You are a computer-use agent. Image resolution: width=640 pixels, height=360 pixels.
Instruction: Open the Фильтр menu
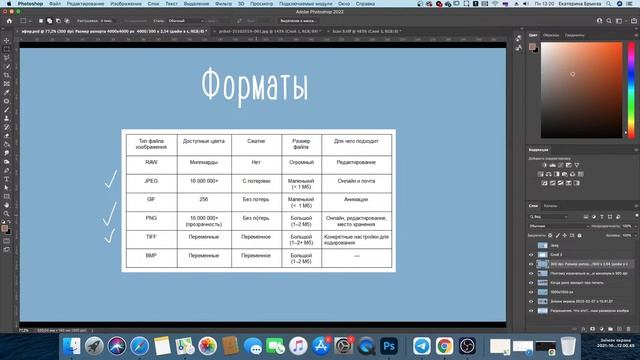223,4
